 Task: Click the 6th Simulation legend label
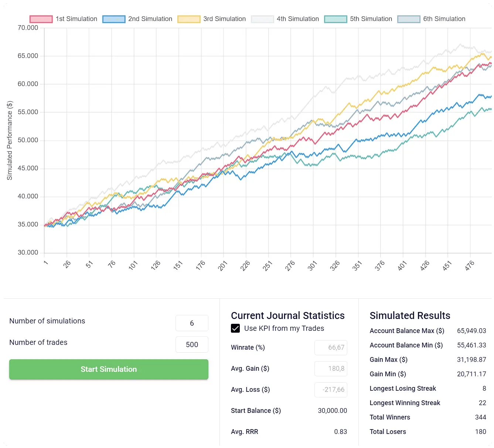tap(444, 19)
